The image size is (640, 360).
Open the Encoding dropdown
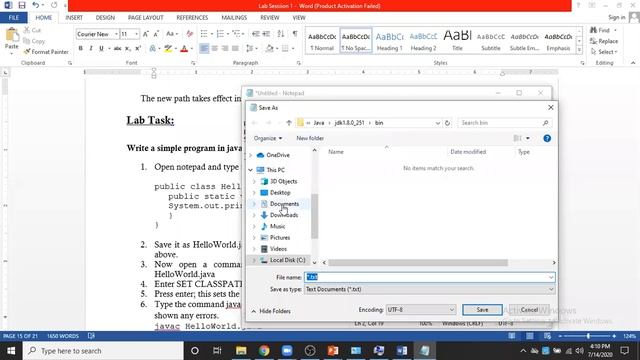pos(452,310)
